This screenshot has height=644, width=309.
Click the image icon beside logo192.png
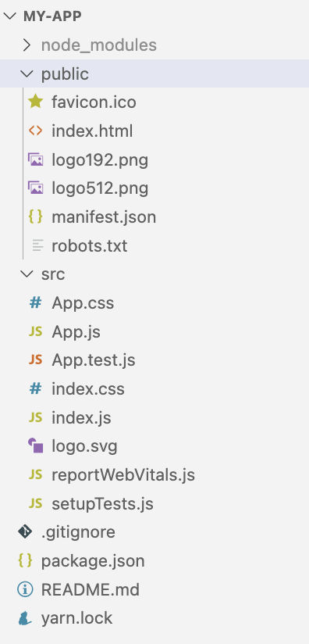click(x=35, y=159)
